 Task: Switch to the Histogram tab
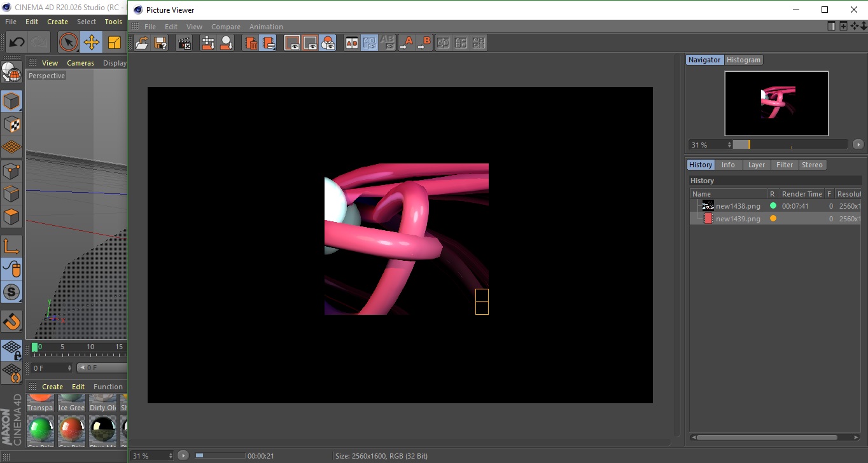[743, 60]
